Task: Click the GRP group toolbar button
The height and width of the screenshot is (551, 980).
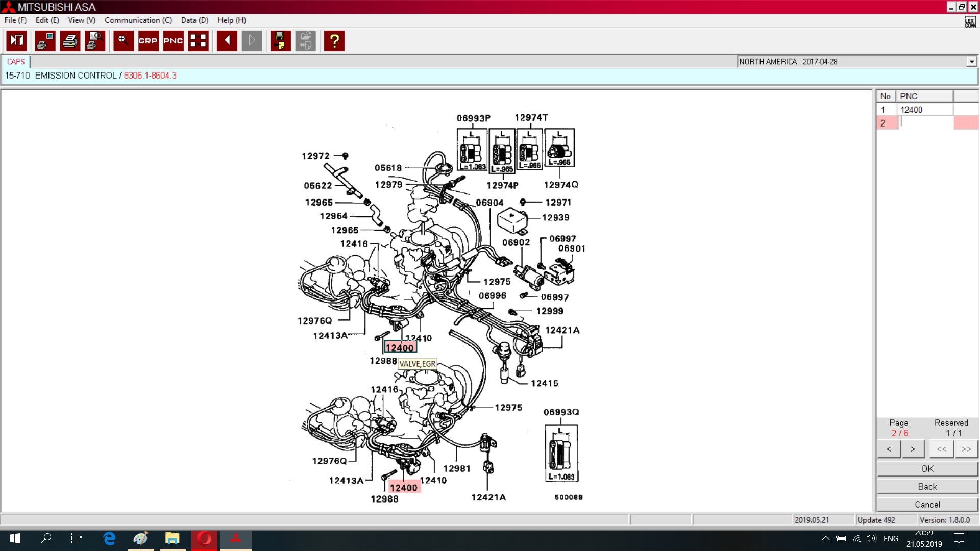Action: [x=148, y=41]
